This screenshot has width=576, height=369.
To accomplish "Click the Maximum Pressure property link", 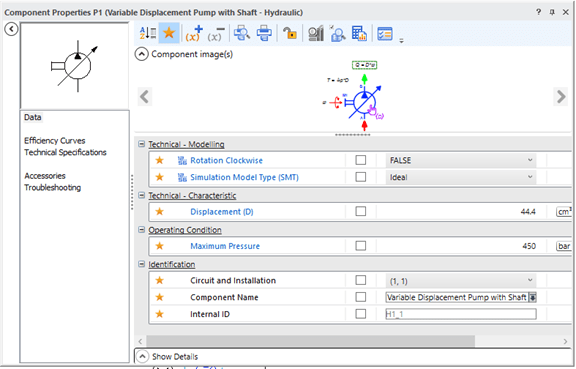I will 225,246.
